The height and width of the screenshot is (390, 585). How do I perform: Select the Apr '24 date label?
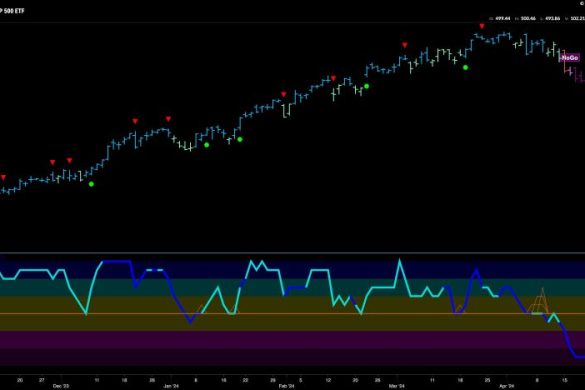(x=507, y=386)
